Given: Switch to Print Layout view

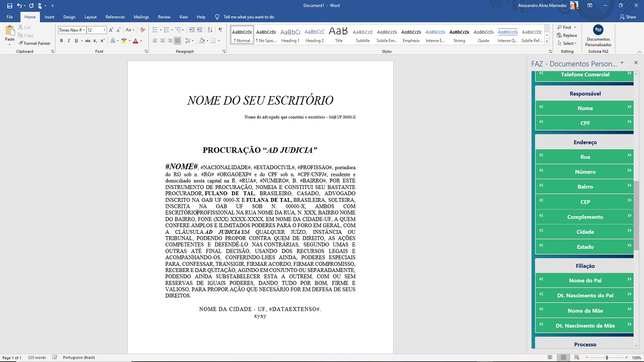Looking at the screenshot, I should pyautogui.click(x=563, y=358).
